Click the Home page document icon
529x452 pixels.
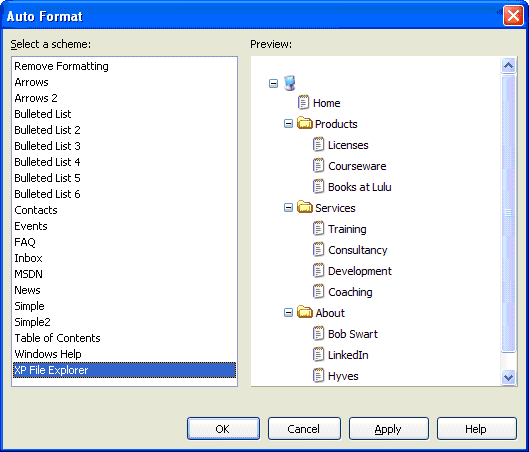pyautogui.click(x=303, y=103)
